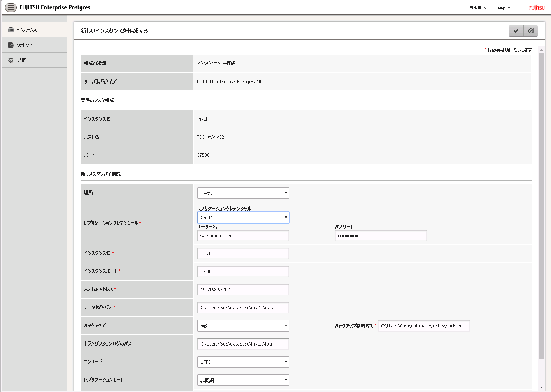The height and width of the screenshot is (392, 551).
Task: Click the inst1 instance name value
Action: coord(202,119)
